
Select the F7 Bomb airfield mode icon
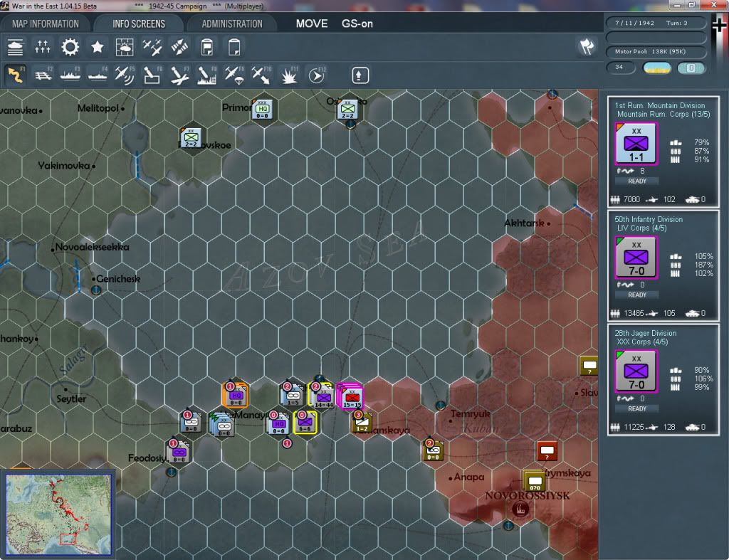[179, 75]
